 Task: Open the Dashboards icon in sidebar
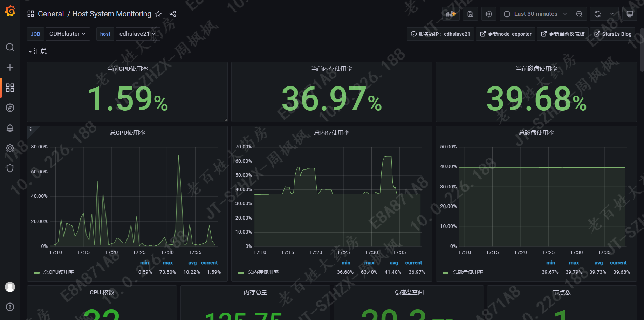click(x=10, y=88)
